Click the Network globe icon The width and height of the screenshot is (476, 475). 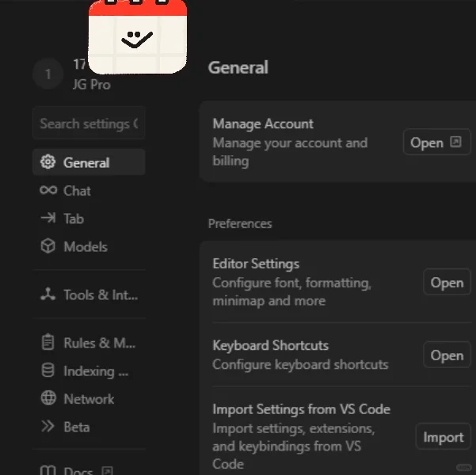pyautogui.click(x=48, y=398)
